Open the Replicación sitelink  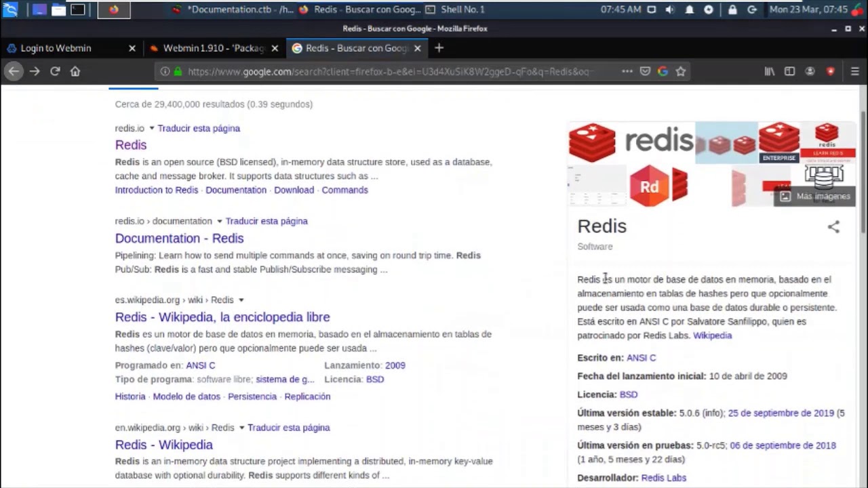(x=307, y=396)
